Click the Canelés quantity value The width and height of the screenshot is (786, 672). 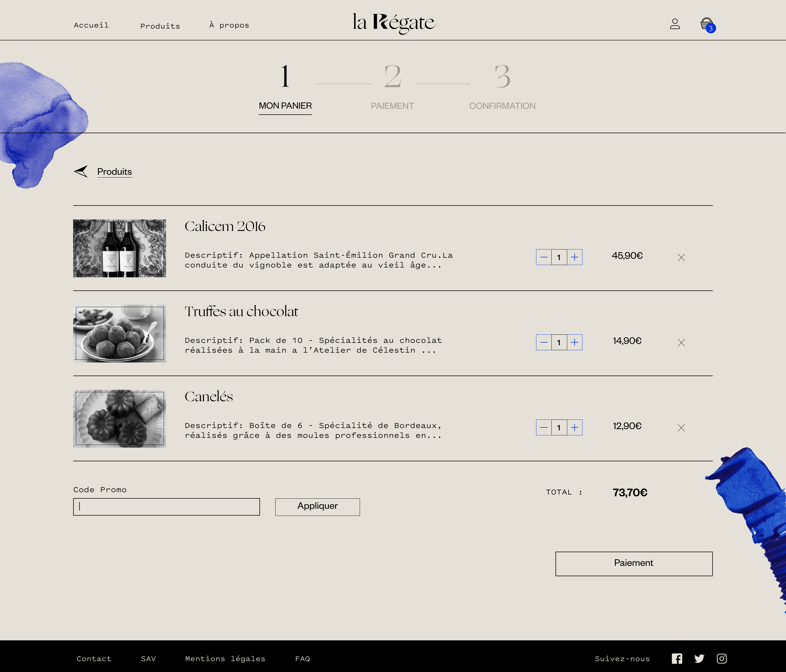tap(559, 428)
